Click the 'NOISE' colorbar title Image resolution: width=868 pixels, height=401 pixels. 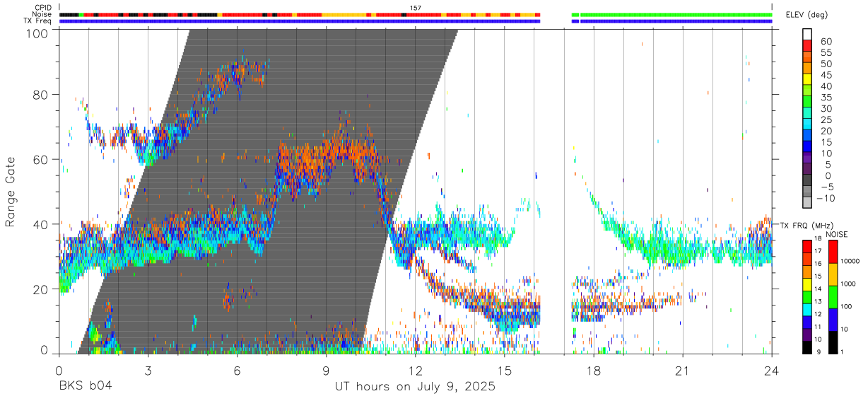(x=837, y=234)
